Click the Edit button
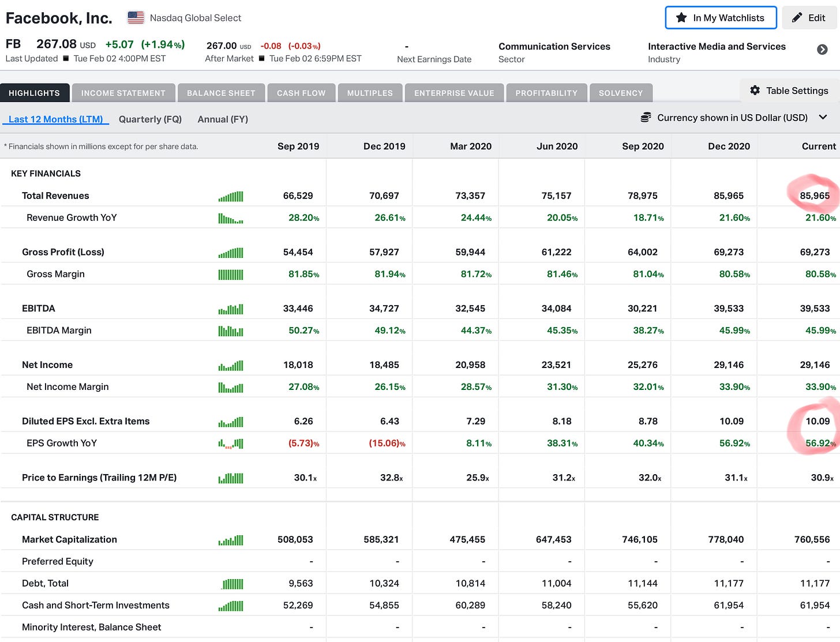840x642 pixels. pyautogui.click(x=809, y=18)
